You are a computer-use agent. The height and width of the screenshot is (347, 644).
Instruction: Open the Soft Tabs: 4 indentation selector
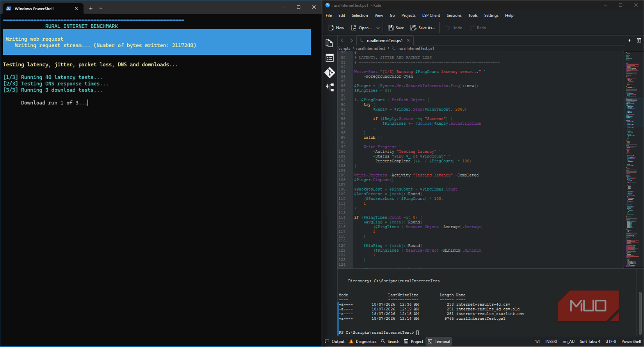point(590,342)
